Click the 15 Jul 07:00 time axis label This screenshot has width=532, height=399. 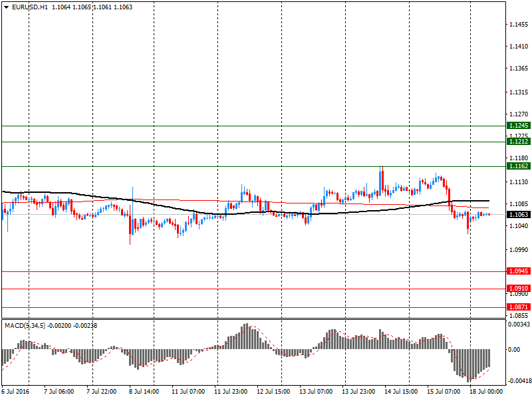(444, 392)
